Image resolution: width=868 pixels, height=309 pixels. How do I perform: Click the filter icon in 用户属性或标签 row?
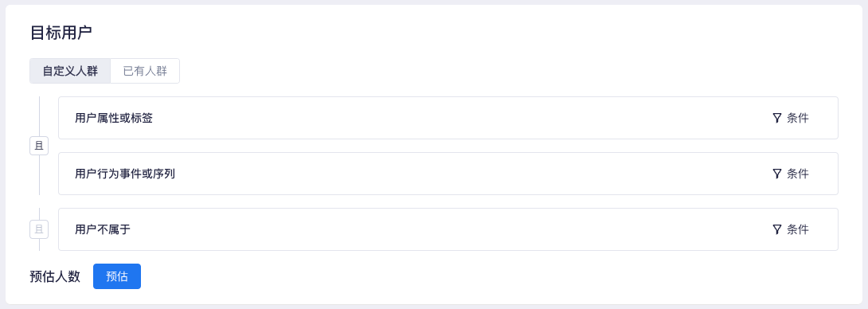pyautogui.click(x=776, y=118)
